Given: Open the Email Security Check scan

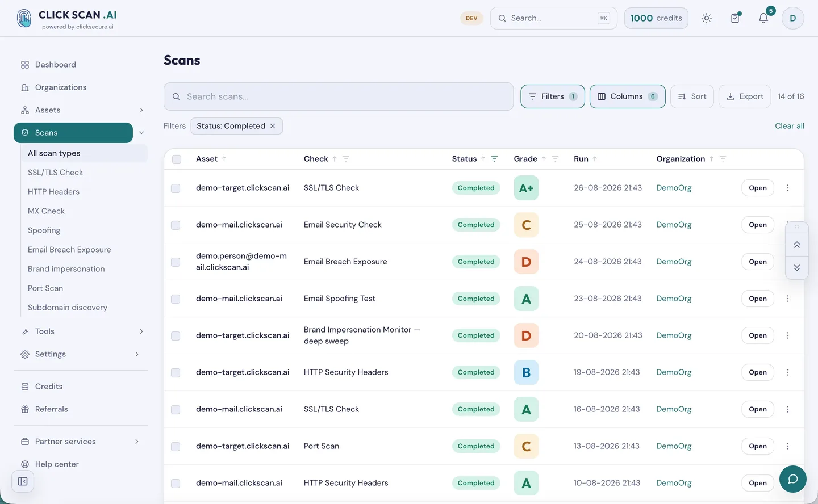Looking at the screenshot, I should point(758,225).
